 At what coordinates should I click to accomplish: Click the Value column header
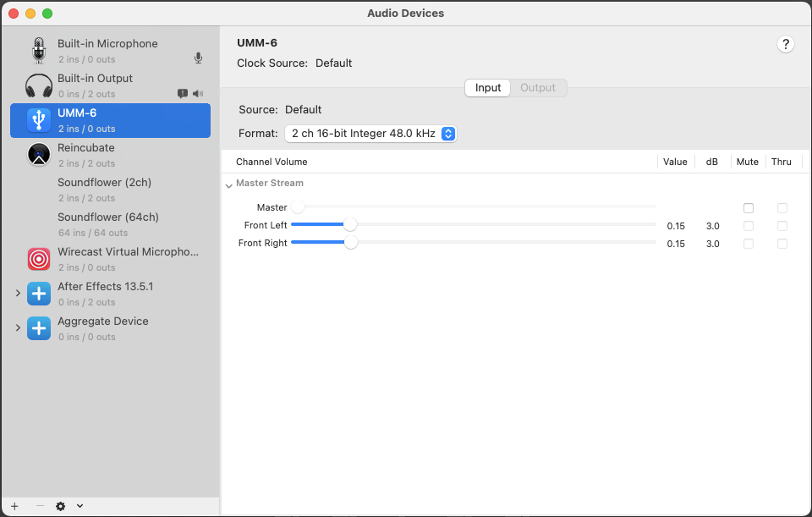point(675,162)
